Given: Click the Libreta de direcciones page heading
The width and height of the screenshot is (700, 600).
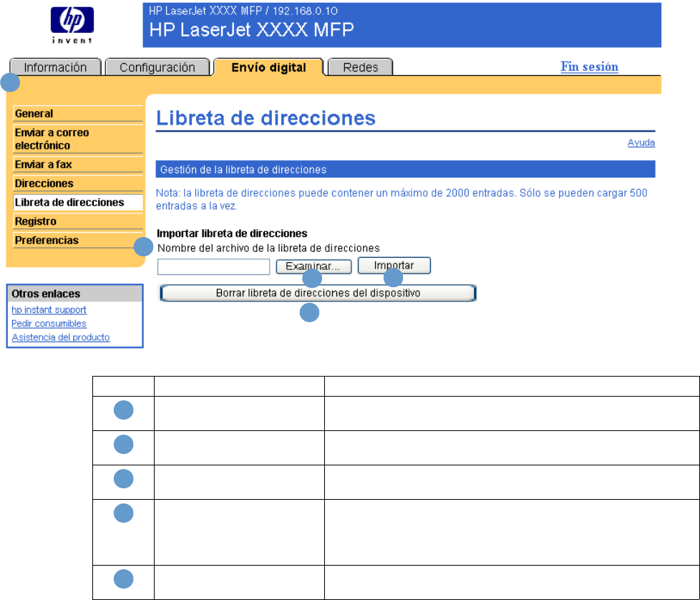Looking at the screenshot, I should [x=266, y=118].
